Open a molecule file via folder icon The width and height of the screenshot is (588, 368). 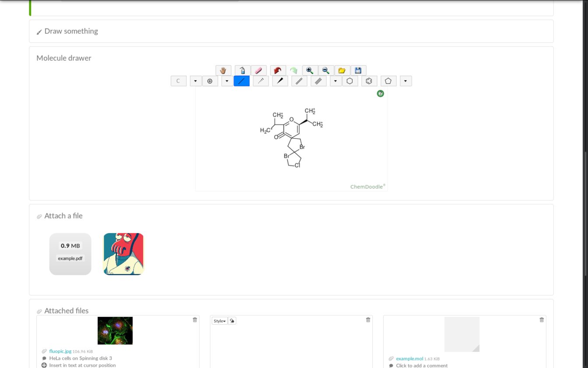click(x=342, y=71)
